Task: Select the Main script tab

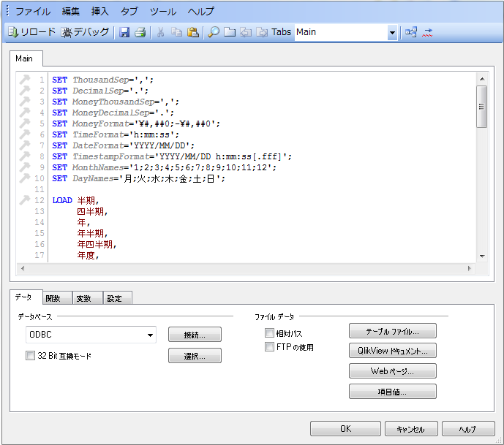Action: point(26,58)
